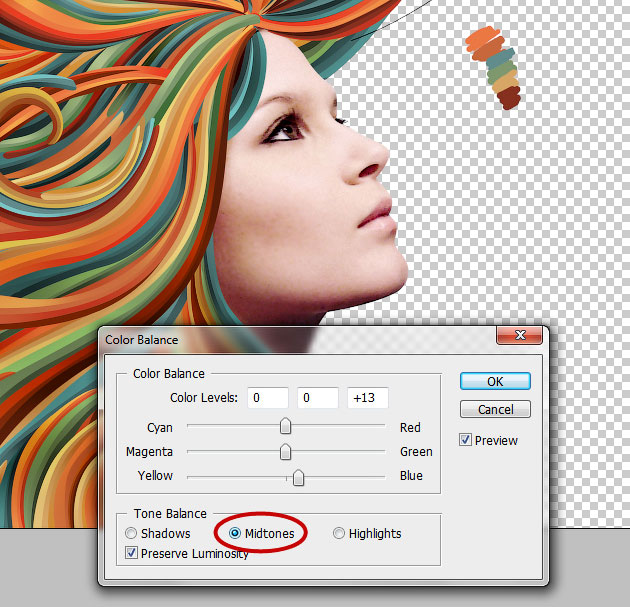Click the Color Balance title bar text

(x=141, y=340)
